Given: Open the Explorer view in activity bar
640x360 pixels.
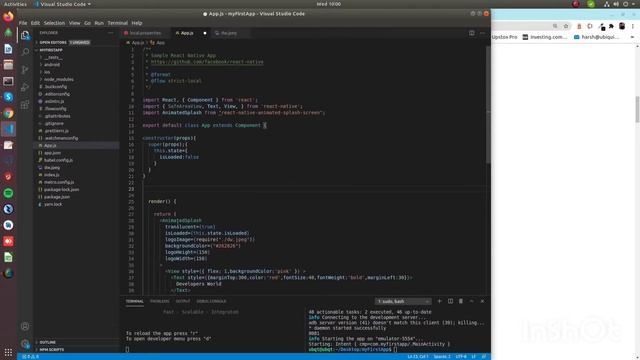Looking at the screenshot, I should [x=25, y=36].
